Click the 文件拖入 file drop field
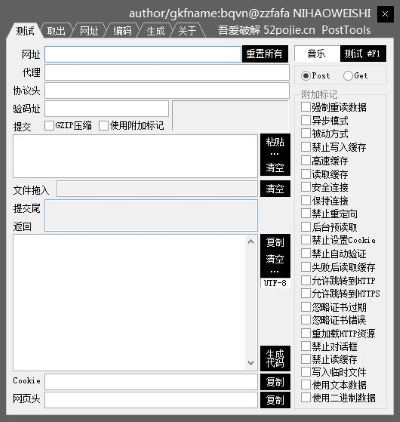Image resolution: width=400 pixels, height=422 pixels. point(157,189)
